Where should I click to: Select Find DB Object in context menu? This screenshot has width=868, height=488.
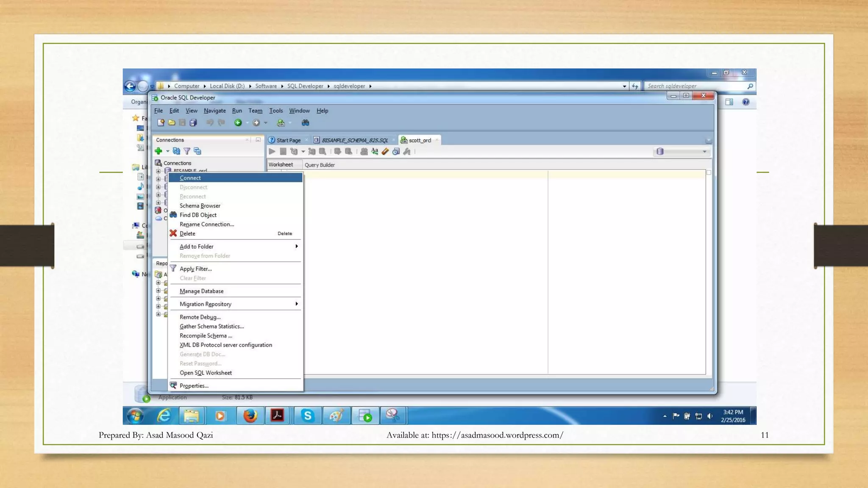[x=236, y=215]
